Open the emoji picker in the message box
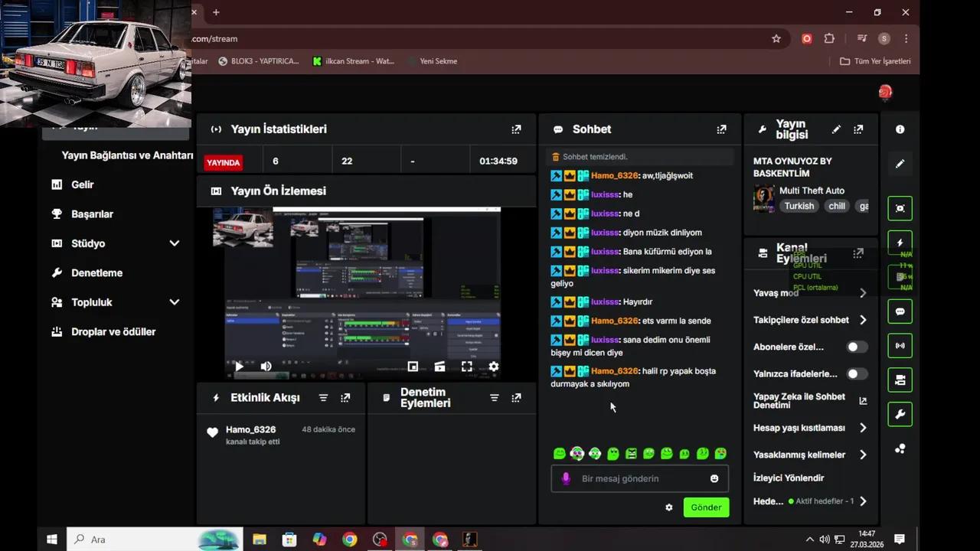This screenshot has width=980, height=551. 714,478
